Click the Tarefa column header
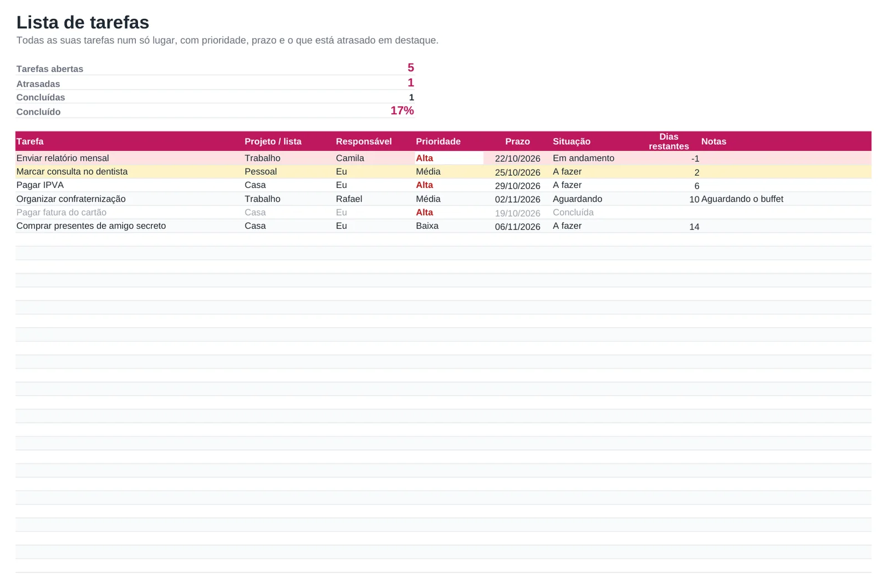Screen dimensions: 887x588 129,141
